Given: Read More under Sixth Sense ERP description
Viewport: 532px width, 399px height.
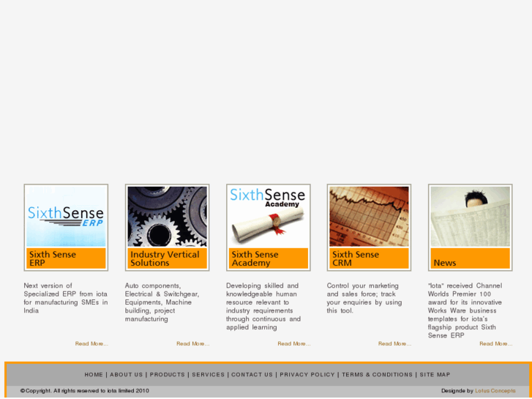Looking at the screenshot, I should pos(91,343).
